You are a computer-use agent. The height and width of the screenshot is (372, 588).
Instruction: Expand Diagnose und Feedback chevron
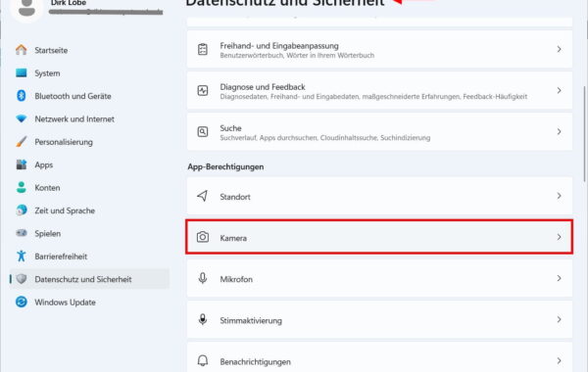click(x=560, y=90)
